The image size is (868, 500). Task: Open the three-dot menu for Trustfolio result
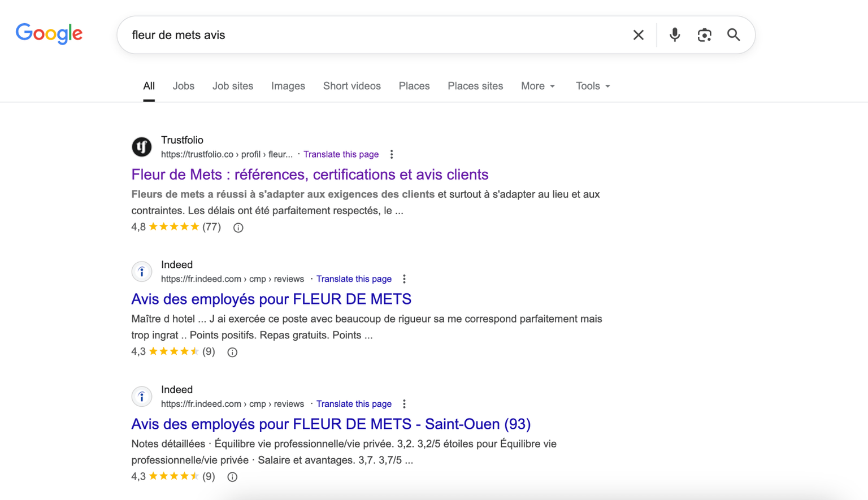pos(392,154)
